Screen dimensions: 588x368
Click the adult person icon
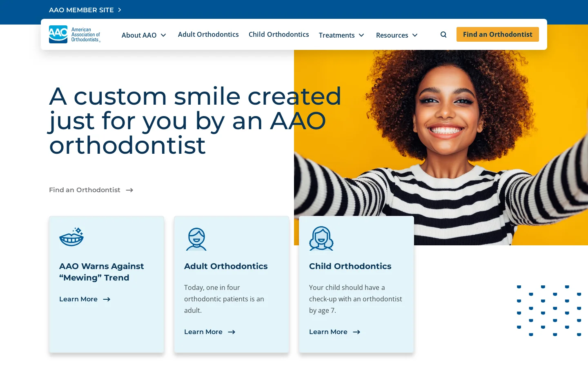pyautogui.click(x=196, y=239)
